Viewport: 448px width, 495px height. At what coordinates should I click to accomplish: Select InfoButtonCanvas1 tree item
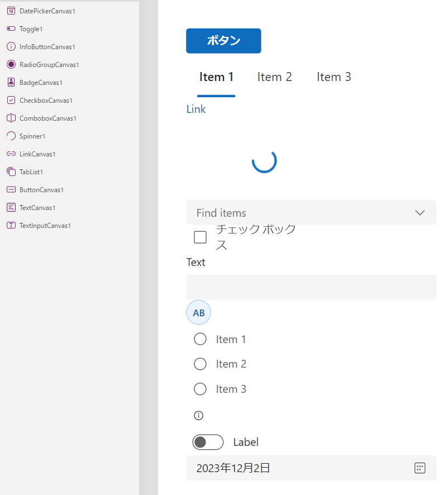click(47, 47)
